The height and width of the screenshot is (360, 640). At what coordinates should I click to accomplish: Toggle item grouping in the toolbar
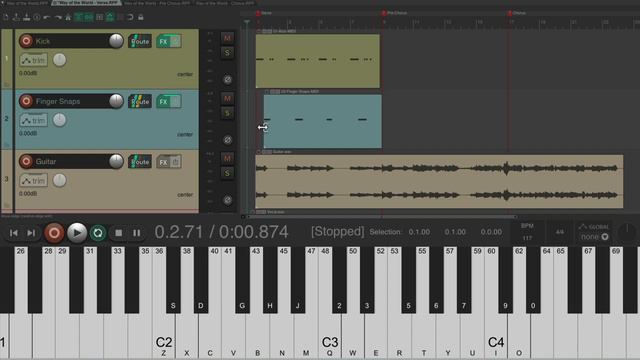[x=89, y=17]
